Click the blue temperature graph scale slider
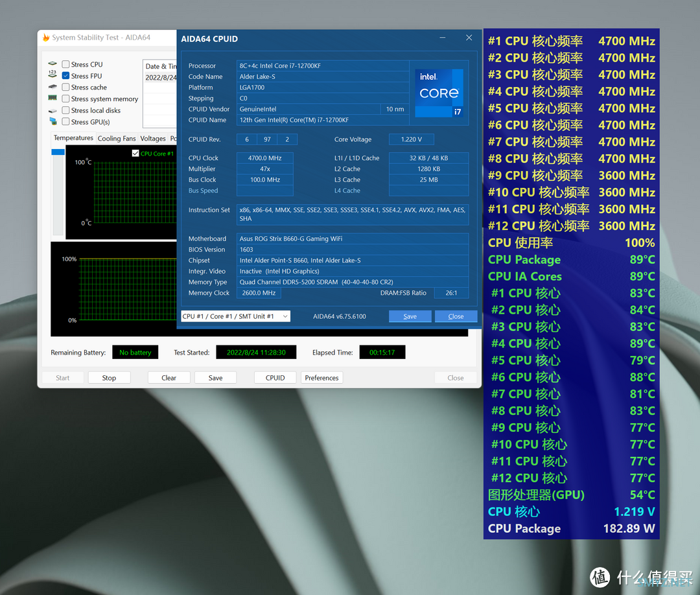 pos(58,152)
